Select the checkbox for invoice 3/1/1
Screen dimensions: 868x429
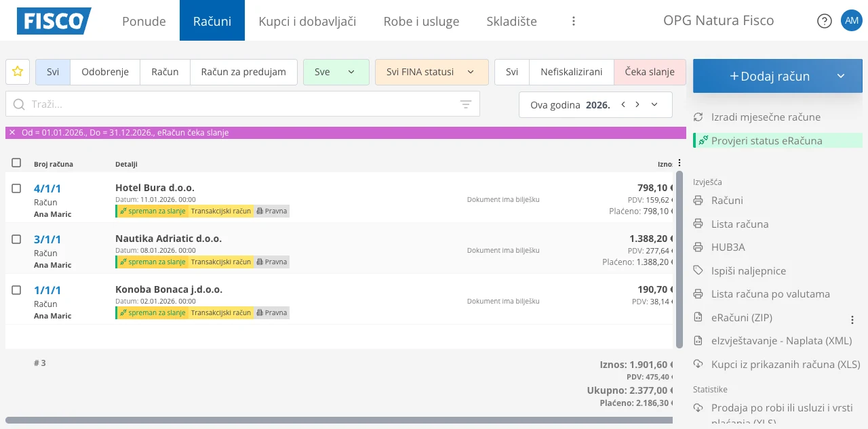(16, 239)
